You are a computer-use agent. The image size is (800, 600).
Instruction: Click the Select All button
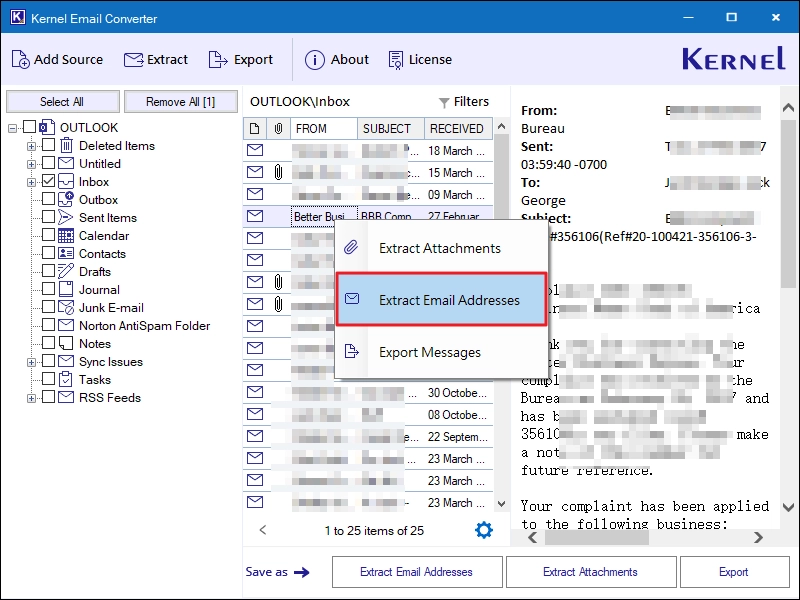62,102
